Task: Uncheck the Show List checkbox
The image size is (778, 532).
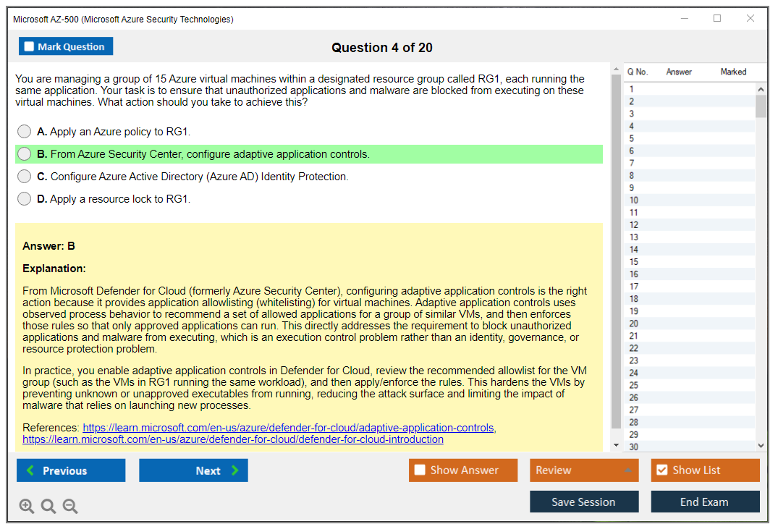Action: [661, 470]
